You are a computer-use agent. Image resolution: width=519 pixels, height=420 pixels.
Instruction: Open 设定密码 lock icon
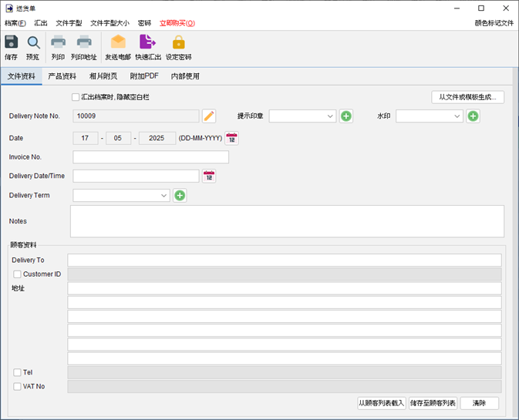[x=179, y=47]
